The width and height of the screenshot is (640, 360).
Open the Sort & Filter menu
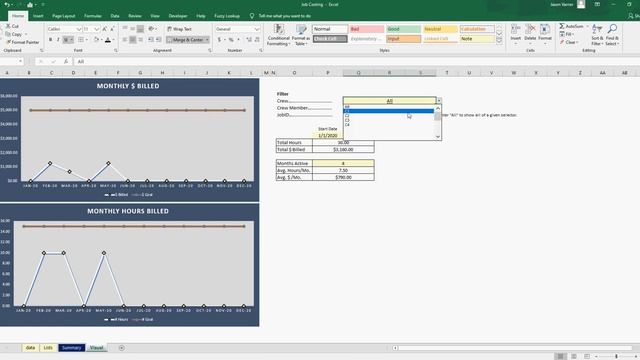pyautogui.click(x=597, y=35)
